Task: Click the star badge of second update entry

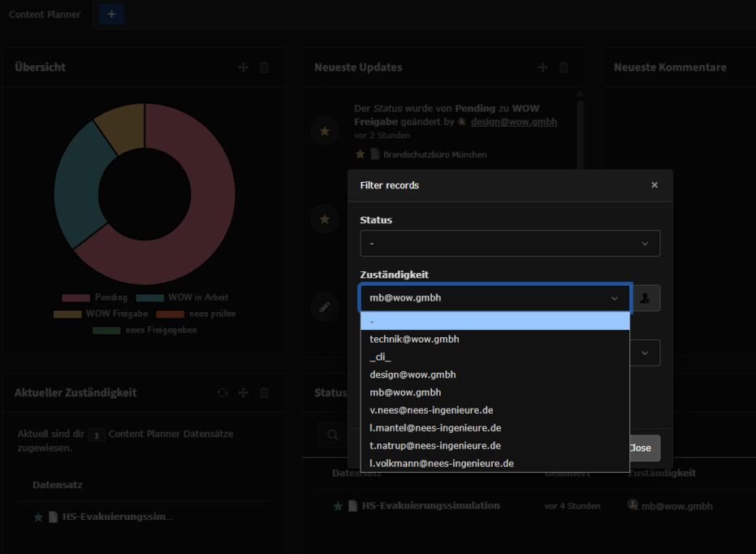Action: click(325, 219)
